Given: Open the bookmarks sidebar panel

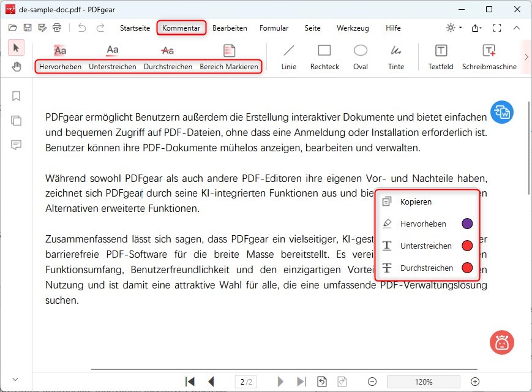Looking at the screenshot, I should coord(16,96).
